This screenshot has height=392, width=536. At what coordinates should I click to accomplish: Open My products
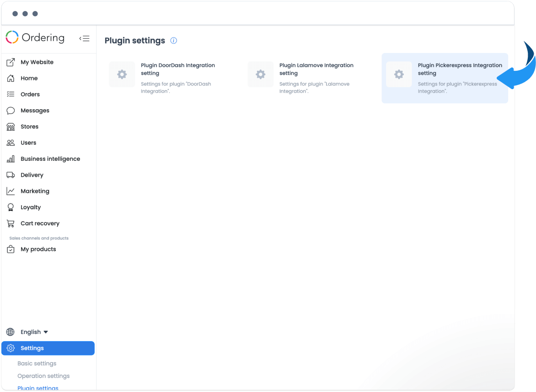pyautogui.click(x=38, y=249)
